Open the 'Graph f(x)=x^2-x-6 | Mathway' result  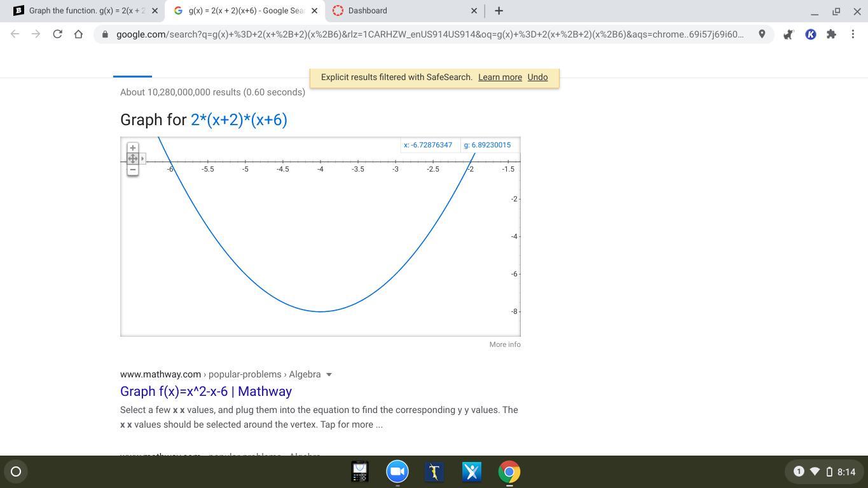(x=206, y=391)
